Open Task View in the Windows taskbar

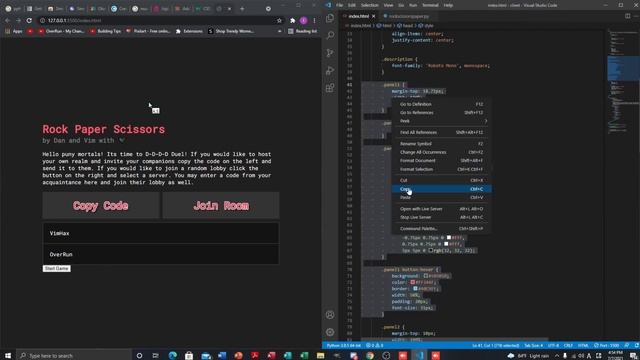click(x=156, y=356)
